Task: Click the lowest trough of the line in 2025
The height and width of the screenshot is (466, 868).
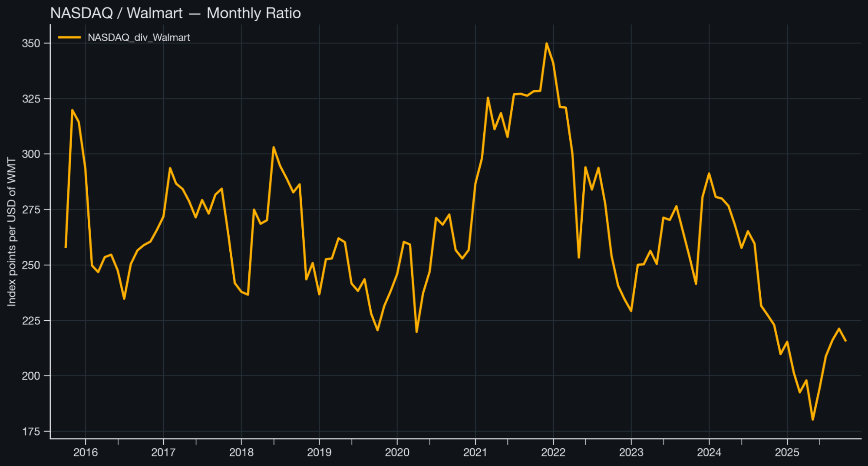Action: [x=812, y=420]
